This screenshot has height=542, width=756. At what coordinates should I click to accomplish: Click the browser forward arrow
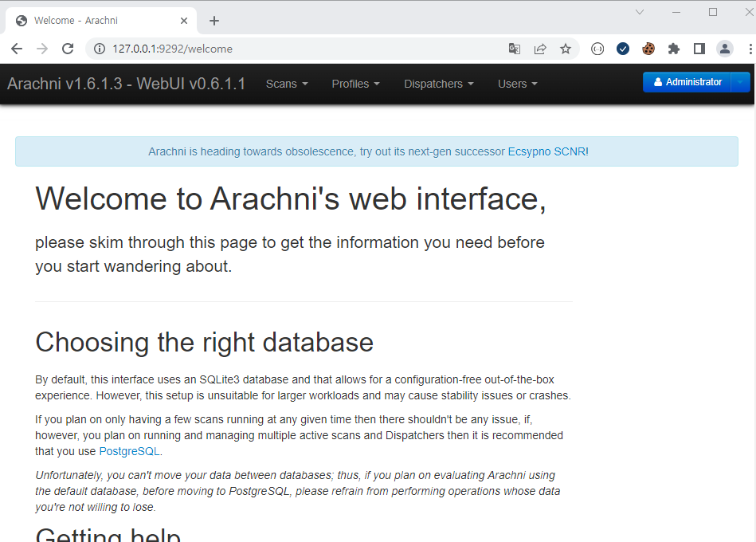pos(42,49)
